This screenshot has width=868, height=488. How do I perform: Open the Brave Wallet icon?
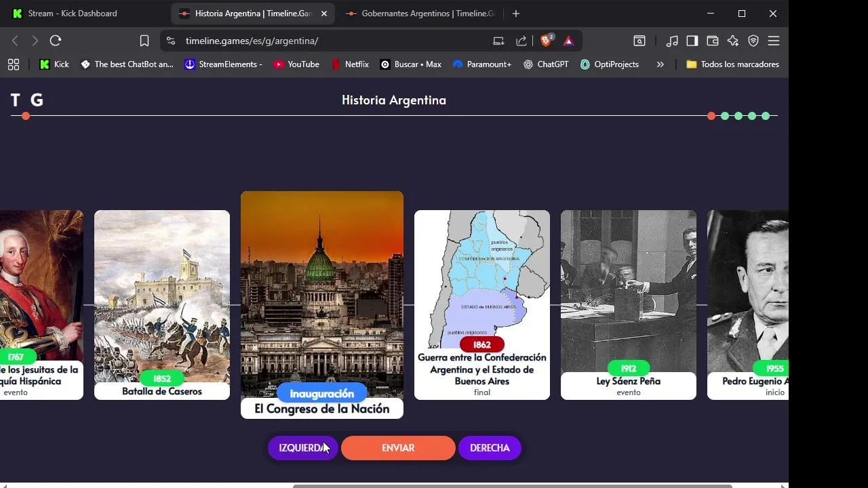coord(713,41)
